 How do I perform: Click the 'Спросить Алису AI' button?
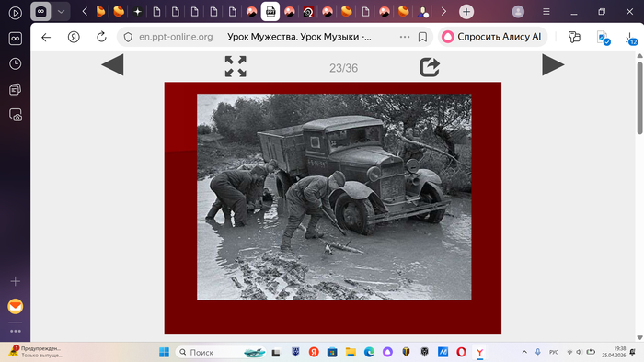pos(492,37)
